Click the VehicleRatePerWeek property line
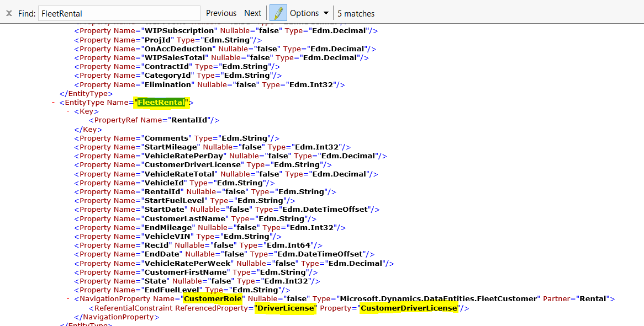Image resolution: width=644 pixels, height=326 pixels. click(x=234, y=263)
